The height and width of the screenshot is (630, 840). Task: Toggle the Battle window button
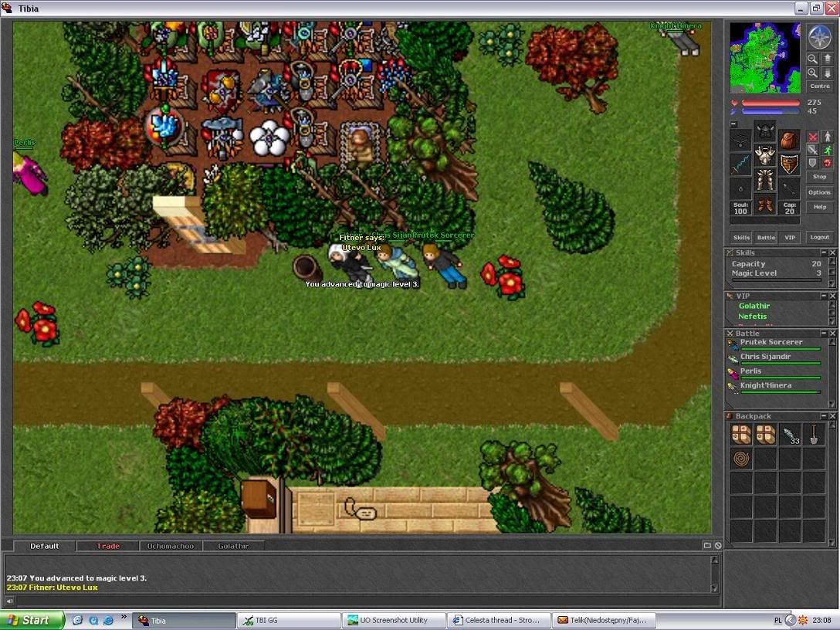[x=766, y=237]
